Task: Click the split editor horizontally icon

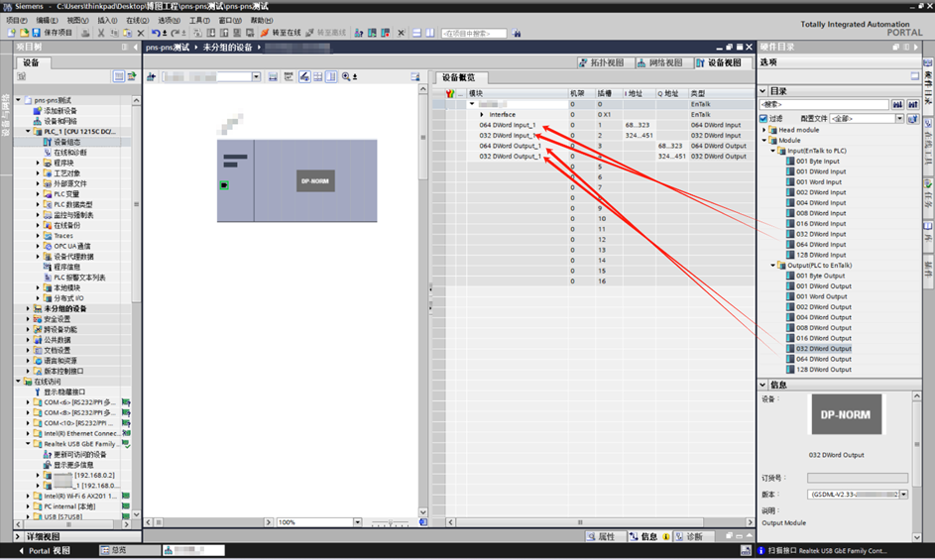Action: pos(416,33)
